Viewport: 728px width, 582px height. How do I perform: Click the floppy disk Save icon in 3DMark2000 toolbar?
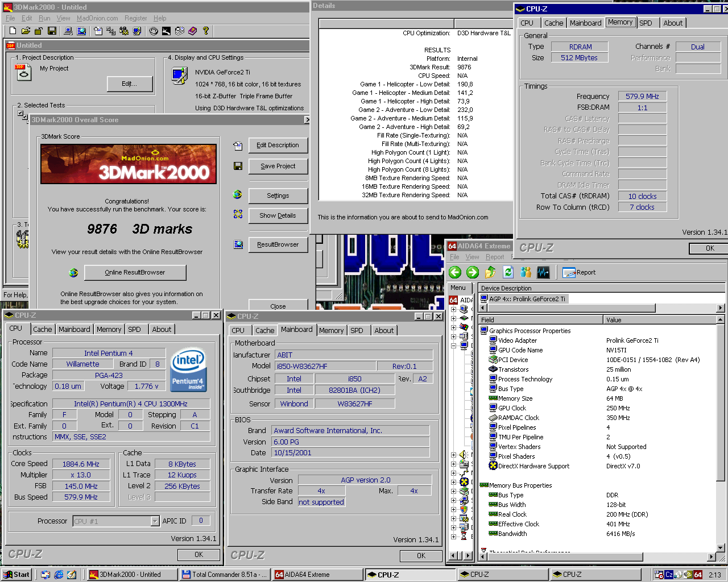pos(52,31)
